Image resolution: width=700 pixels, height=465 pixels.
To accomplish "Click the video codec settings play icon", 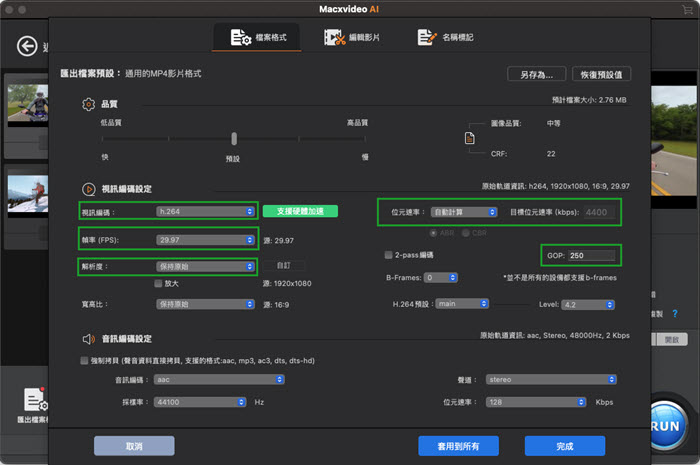I will point(88,189).
